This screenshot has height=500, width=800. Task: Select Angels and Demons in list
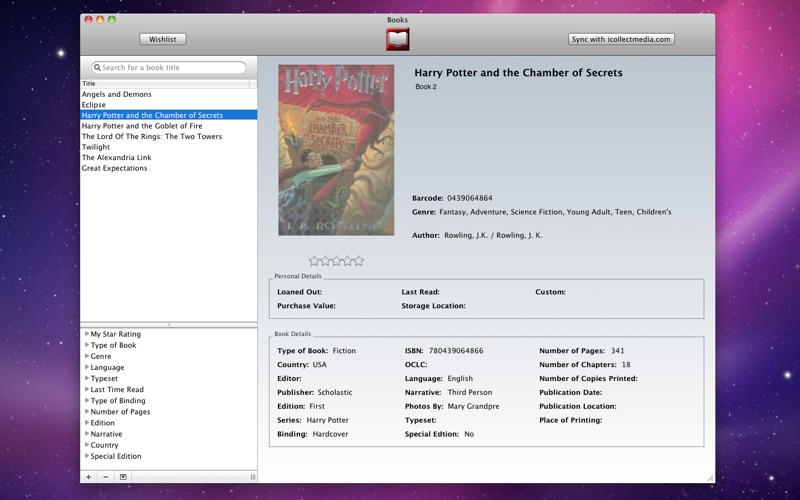168,94
